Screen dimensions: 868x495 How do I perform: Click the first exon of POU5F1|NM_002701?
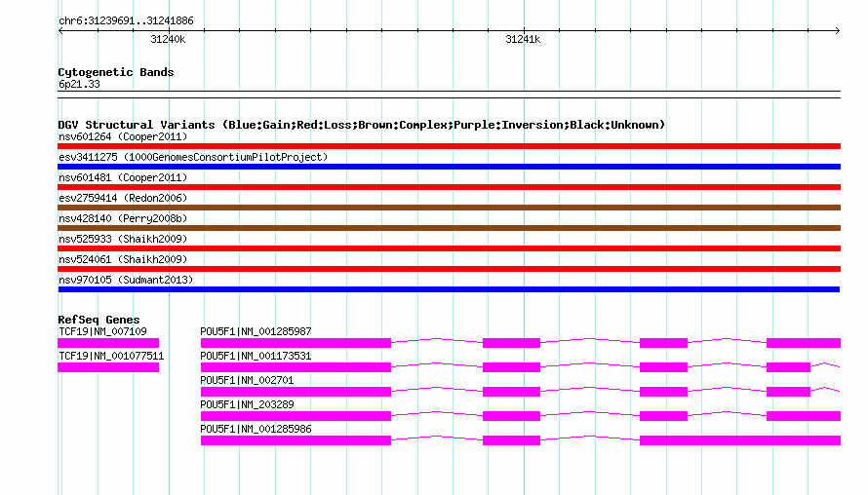[296, 392]
